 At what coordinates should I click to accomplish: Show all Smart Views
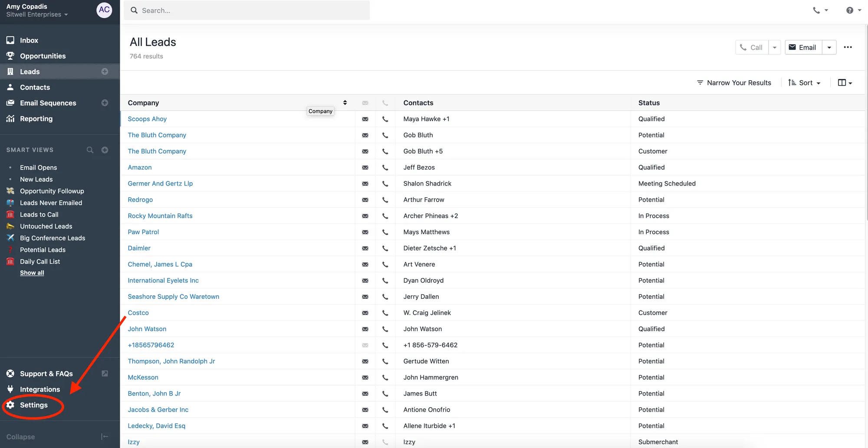coord(32,273)
